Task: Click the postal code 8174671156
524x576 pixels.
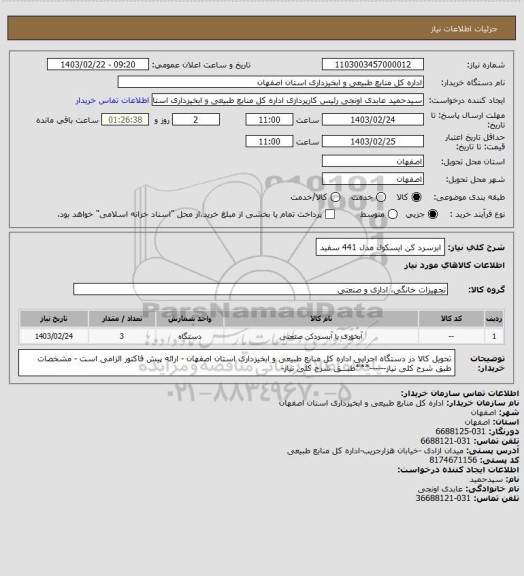Action: point(453,460)
